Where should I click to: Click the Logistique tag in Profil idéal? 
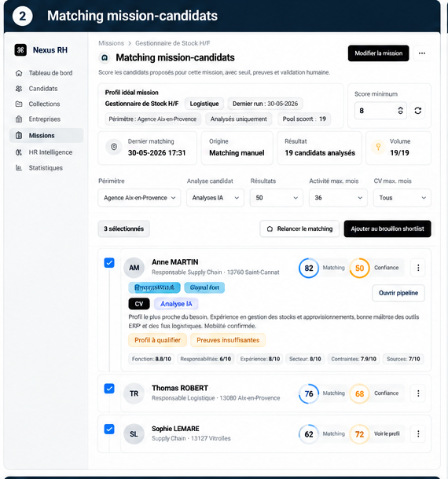tap(204, 104)
